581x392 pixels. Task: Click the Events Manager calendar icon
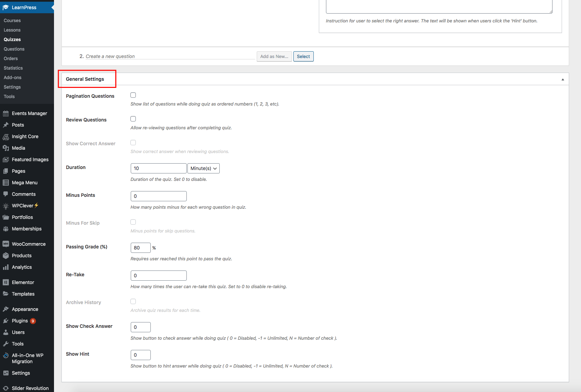6,113
